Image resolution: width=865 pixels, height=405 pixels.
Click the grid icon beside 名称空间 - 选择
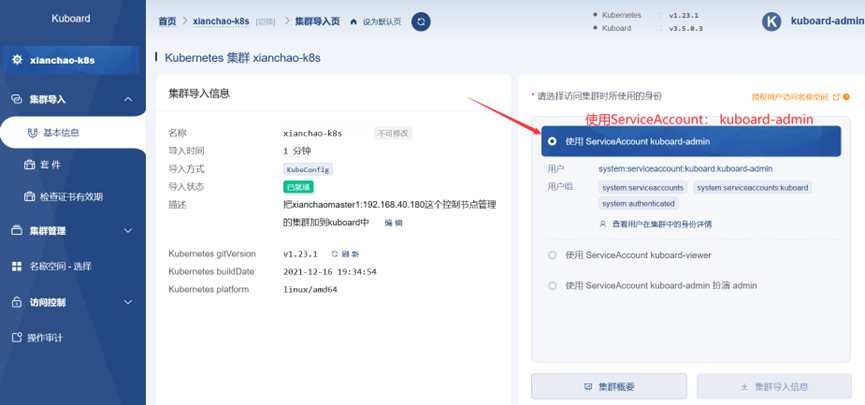[17, 267]
